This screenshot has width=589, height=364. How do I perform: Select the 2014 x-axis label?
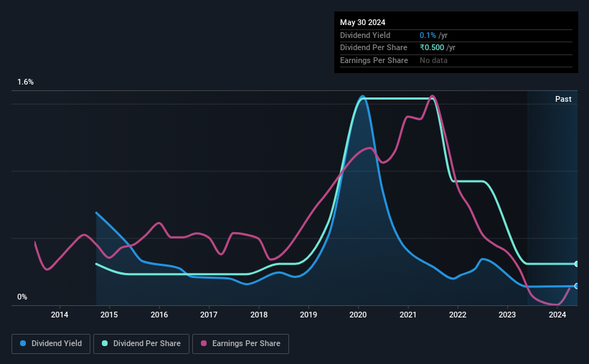[60, 315]
